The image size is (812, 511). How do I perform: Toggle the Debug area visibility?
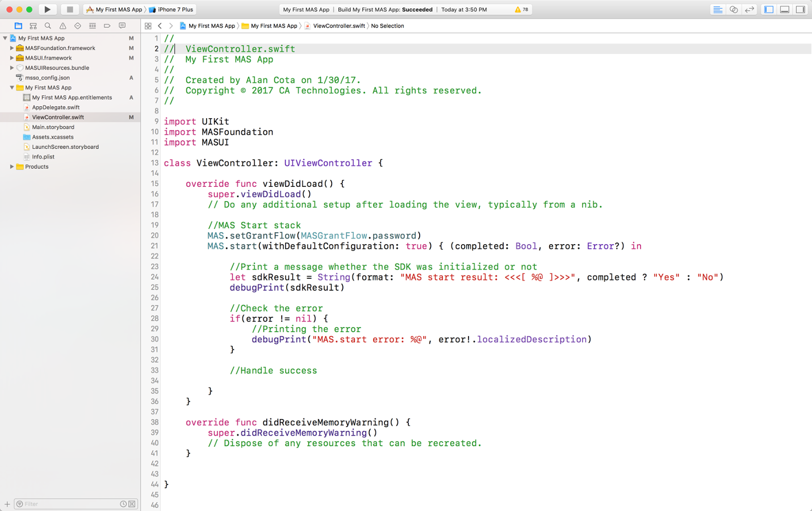click(x=785, y=10)
